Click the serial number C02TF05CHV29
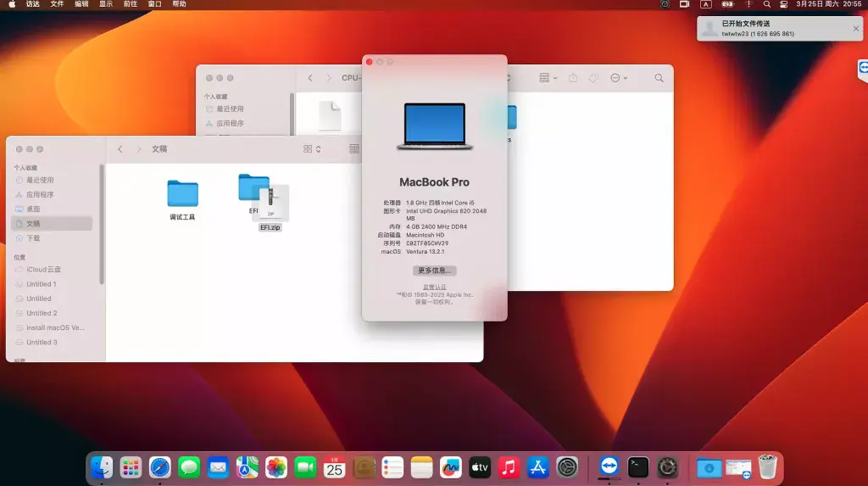This screenshot has width=868, height=486. (x=427, y=243)
